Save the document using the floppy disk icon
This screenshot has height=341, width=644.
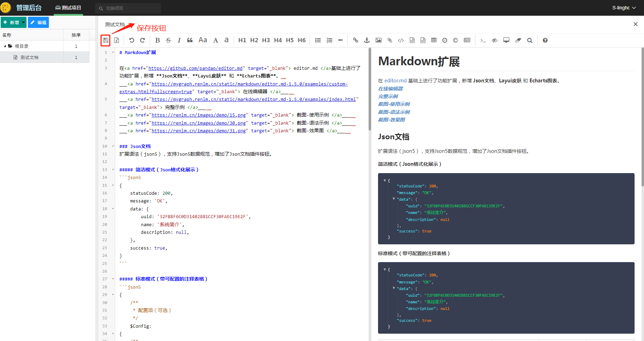click(x=105, y=40)
